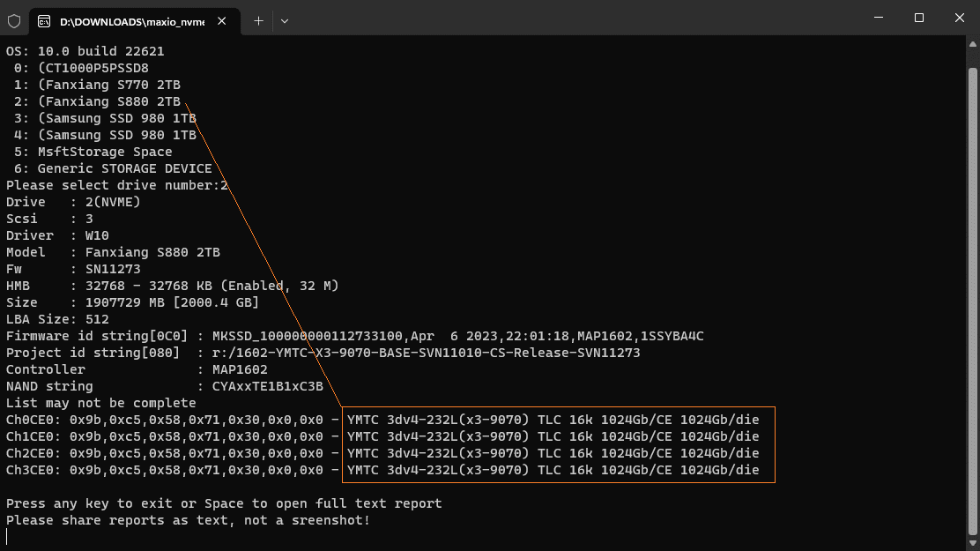Click the shield icon beside the tab

pyautogui.click(x=14, y=21)
